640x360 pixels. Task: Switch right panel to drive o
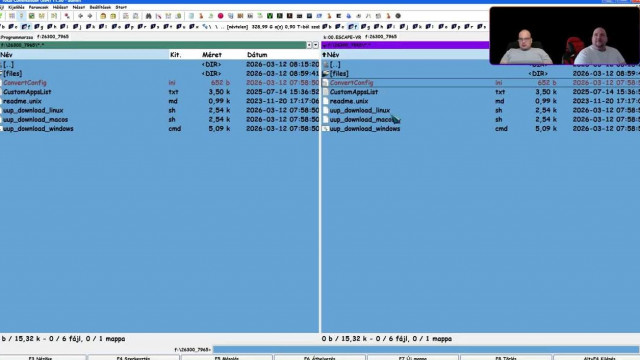coord(442,27)
